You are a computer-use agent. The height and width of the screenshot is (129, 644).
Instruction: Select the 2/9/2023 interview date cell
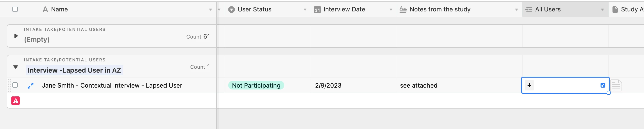point(328,86)
